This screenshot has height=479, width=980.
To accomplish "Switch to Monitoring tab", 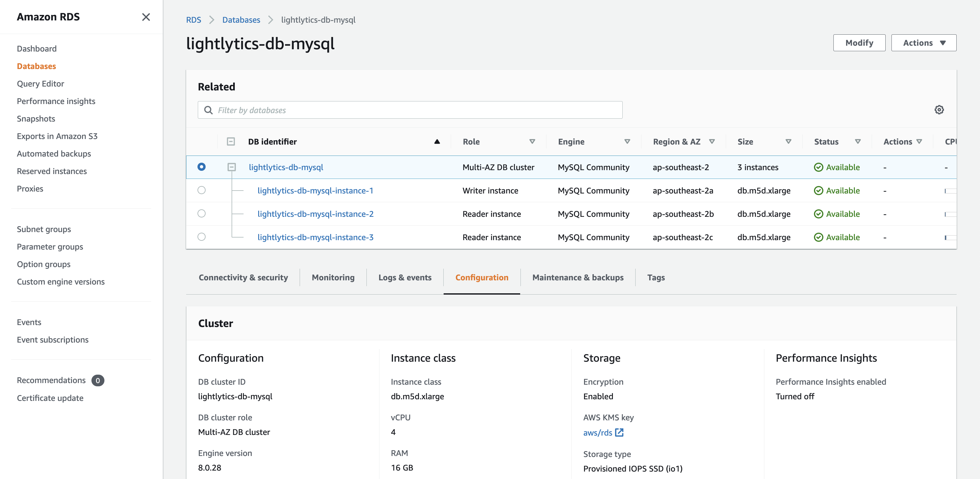I will 333,277.
